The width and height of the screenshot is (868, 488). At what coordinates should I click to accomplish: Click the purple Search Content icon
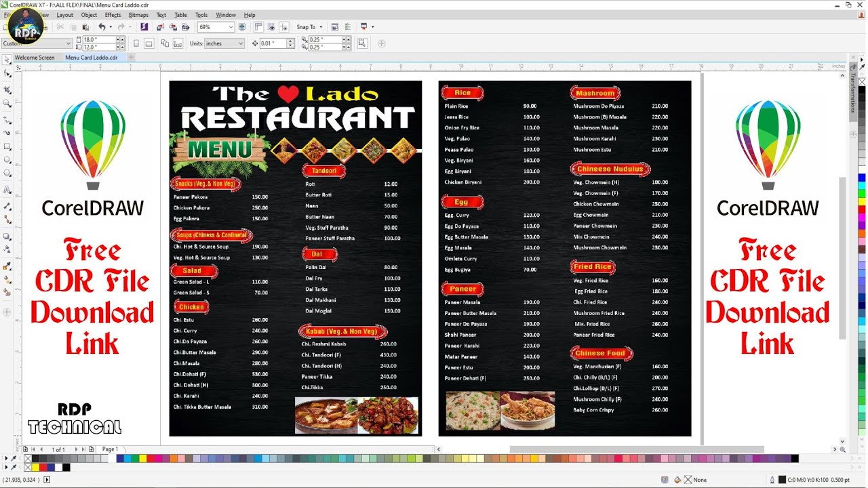[x=144, y=27]
